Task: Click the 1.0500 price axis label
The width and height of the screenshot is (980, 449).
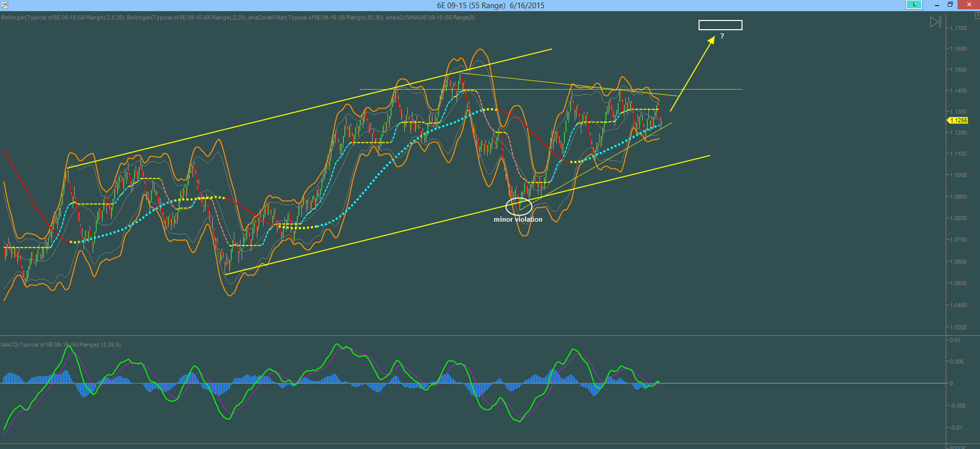Action: pyautogui.click(x=958, y=283)
